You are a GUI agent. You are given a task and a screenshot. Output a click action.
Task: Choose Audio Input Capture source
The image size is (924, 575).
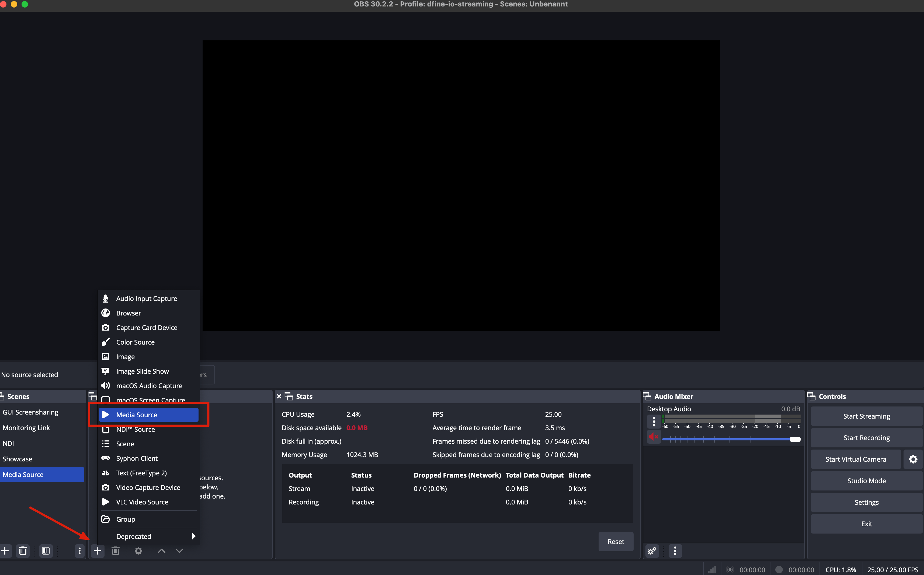click(148, 299)
